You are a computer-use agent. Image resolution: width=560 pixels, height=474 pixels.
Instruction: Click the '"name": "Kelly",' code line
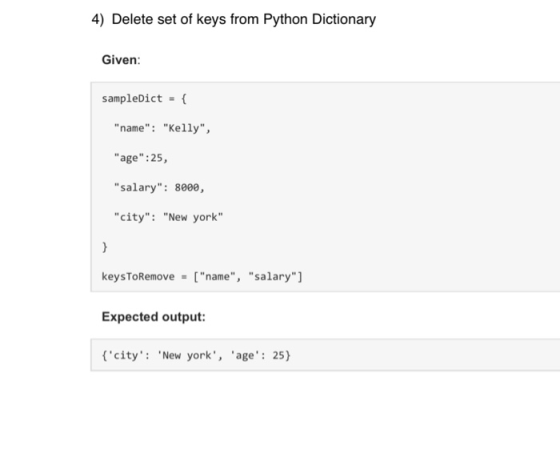pos(162,128)
